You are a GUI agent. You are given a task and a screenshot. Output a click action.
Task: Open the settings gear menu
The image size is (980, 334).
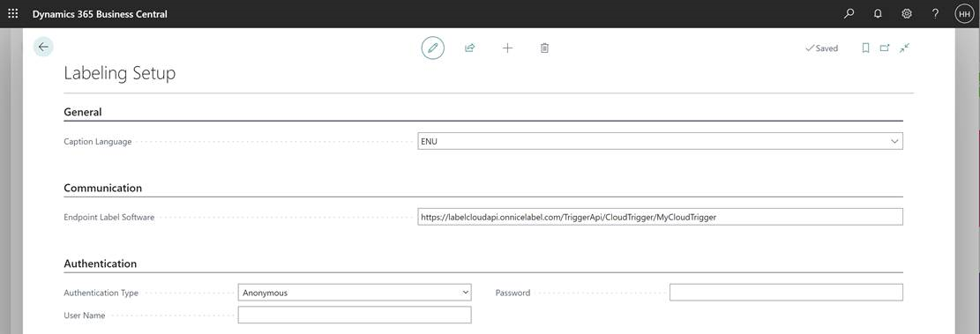pyautogui.click(x=906, y=14)
